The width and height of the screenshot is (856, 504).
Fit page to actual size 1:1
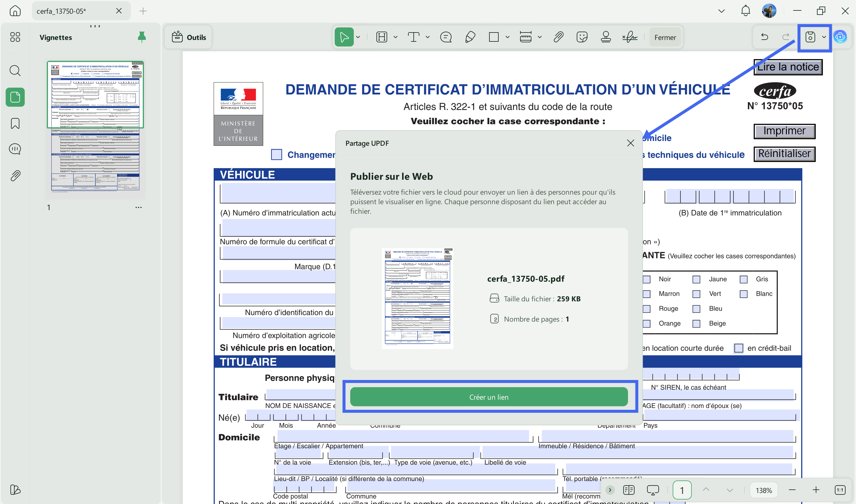(x=840, y=490)
